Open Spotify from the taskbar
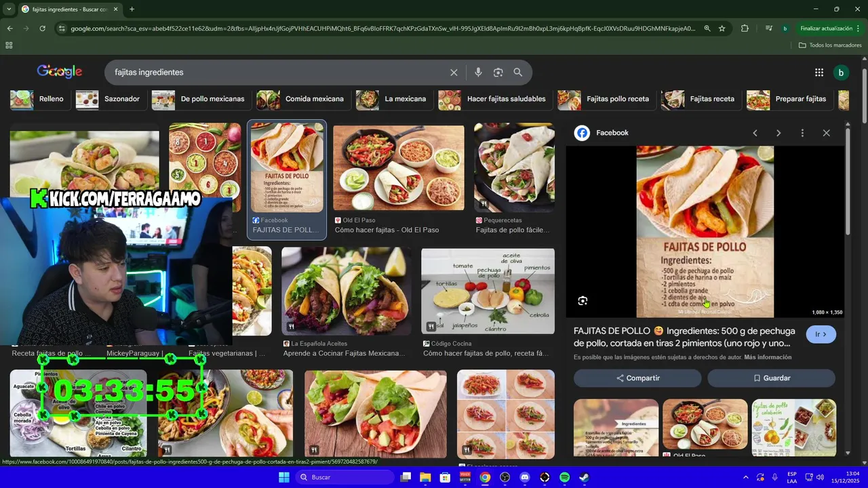The height and width of the screenshot is (488, 868). coord(564,477)
